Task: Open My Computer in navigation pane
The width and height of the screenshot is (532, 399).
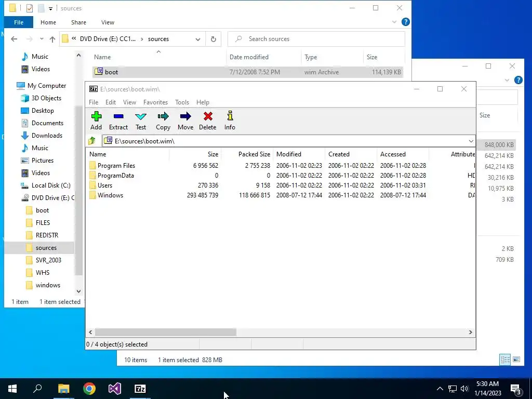Action: (42, 86)
